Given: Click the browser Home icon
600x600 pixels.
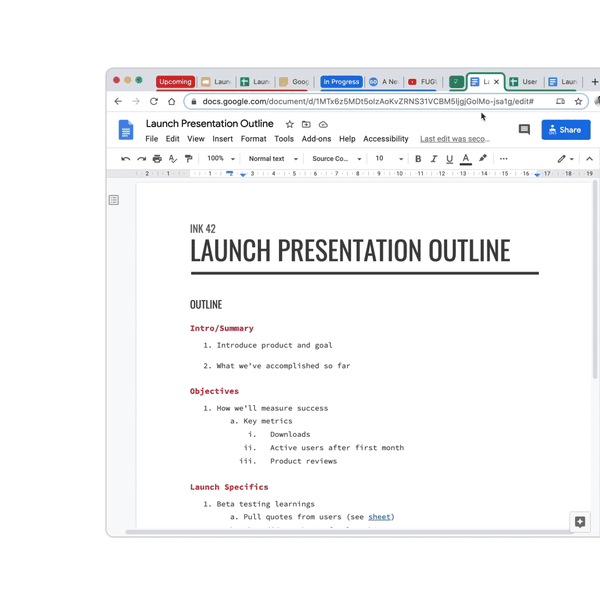Looking at the screenshot, I should (x=171, y=101).
